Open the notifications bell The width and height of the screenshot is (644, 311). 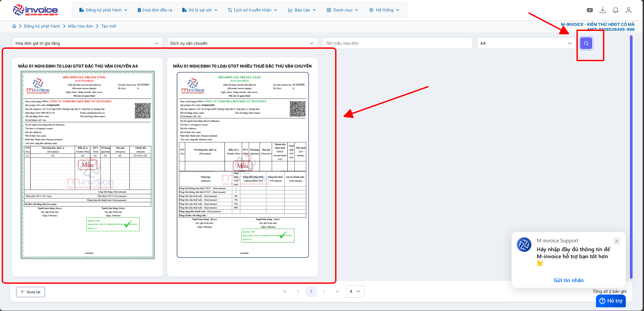click(x=615, y=10)
